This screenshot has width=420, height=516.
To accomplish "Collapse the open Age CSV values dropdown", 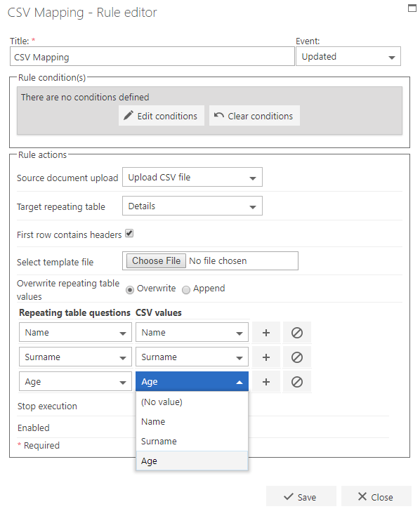I will coord(192,382).
